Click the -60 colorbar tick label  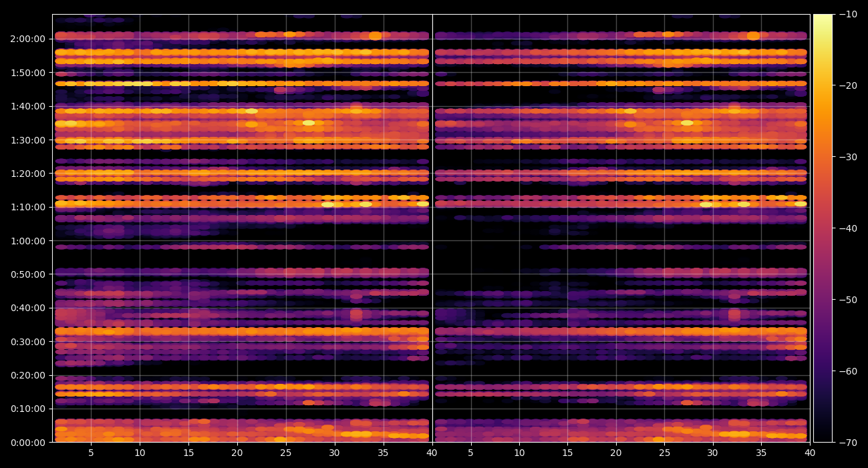pyautogui.click(x=849, y=371)
